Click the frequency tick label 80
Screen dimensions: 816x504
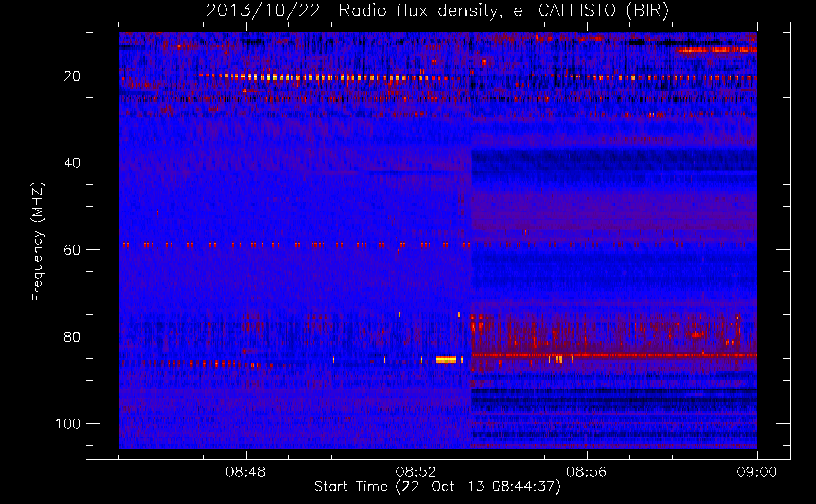72,337
